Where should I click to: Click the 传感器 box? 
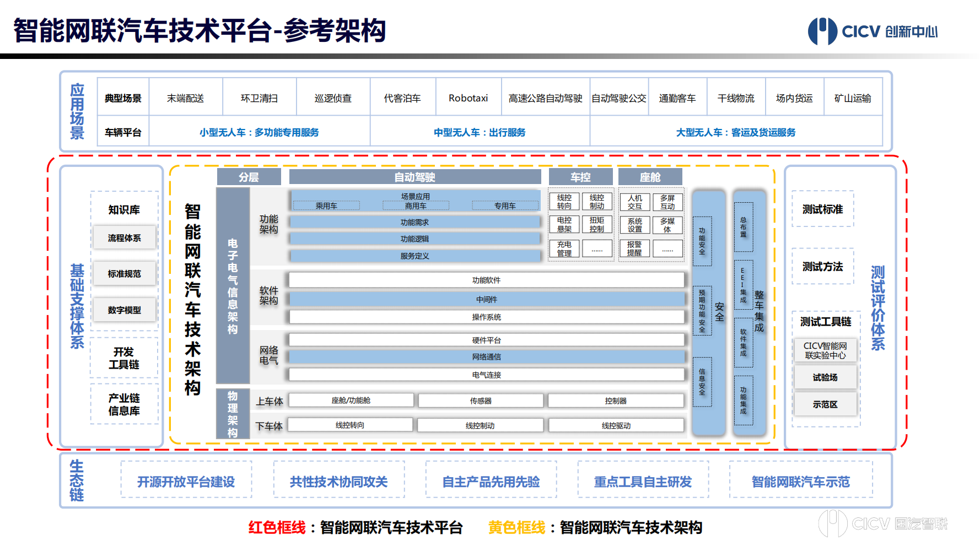tap(481, 401)
